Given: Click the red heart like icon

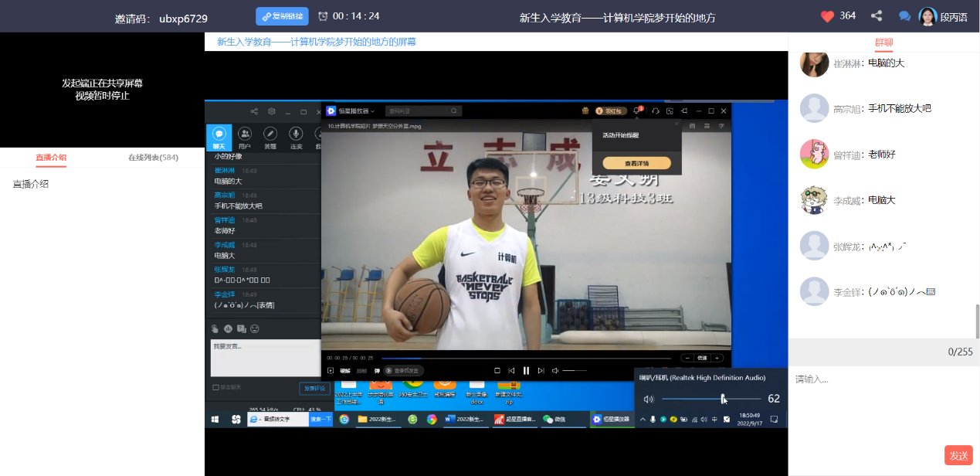Looking at the screenshot, I should pos(828,16).
